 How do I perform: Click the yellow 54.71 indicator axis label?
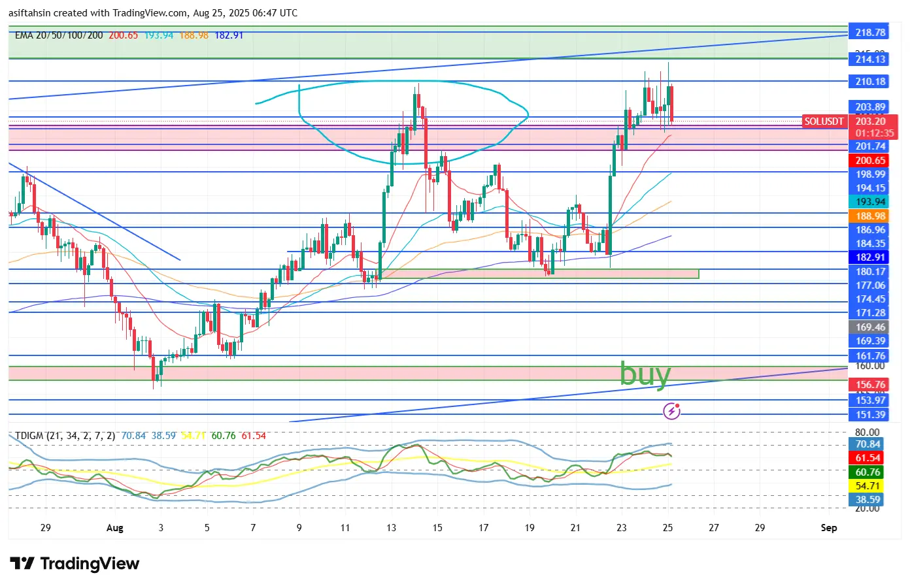pyautogui.click(x=868, y=486)
